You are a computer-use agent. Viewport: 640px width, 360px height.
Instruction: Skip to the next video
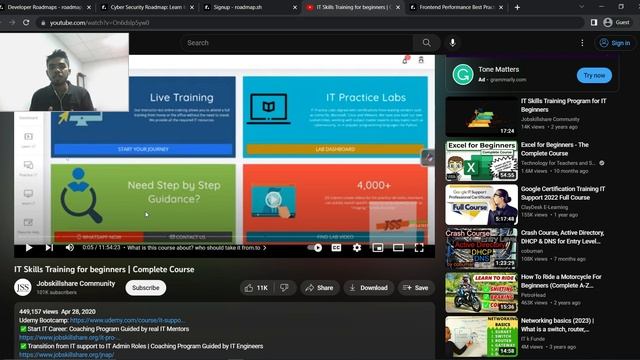click(x=49, y=248)
